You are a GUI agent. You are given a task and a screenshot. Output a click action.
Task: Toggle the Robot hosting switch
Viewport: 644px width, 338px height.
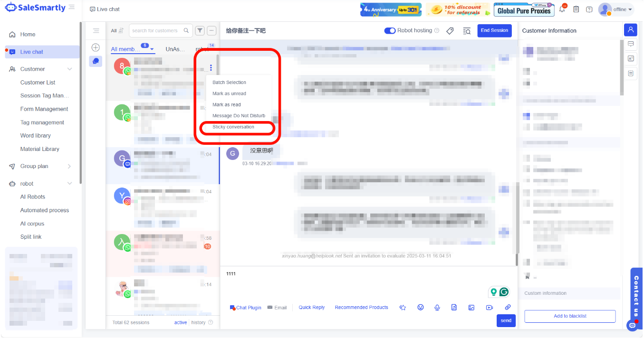point(390,30)
